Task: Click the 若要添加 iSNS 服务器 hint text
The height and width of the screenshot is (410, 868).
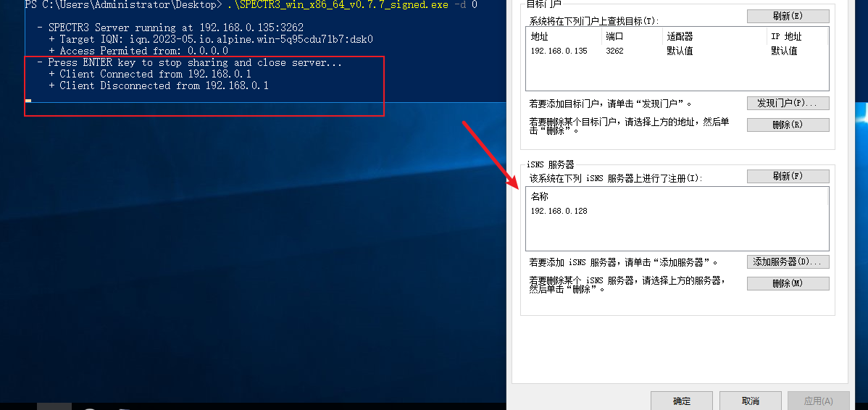Action: 624,262
